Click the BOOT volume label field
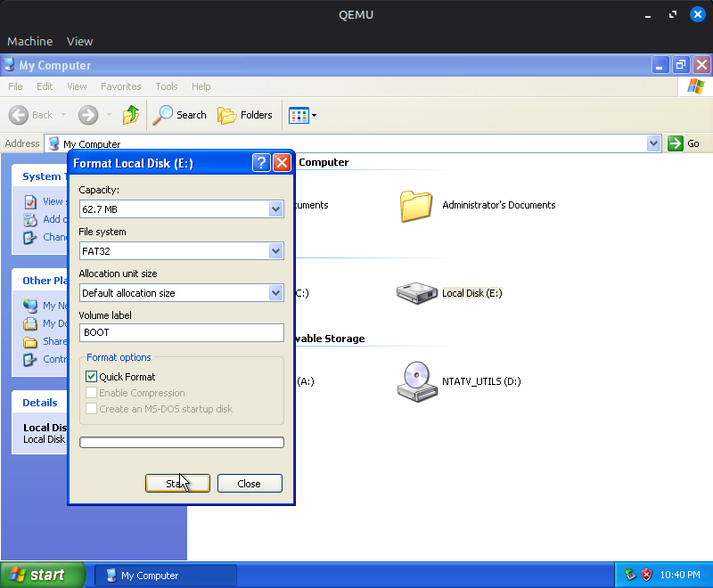713x588 pixels. tap(182, 333)
